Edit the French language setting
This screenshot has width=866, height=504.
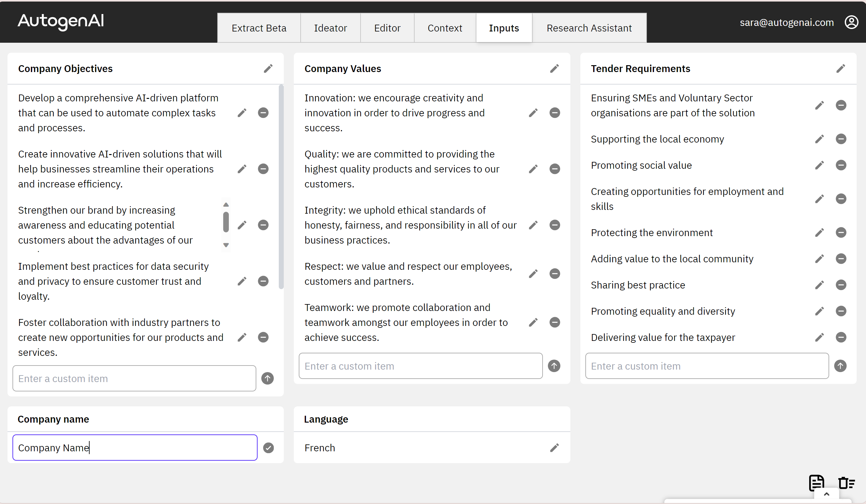pos(554,448)
